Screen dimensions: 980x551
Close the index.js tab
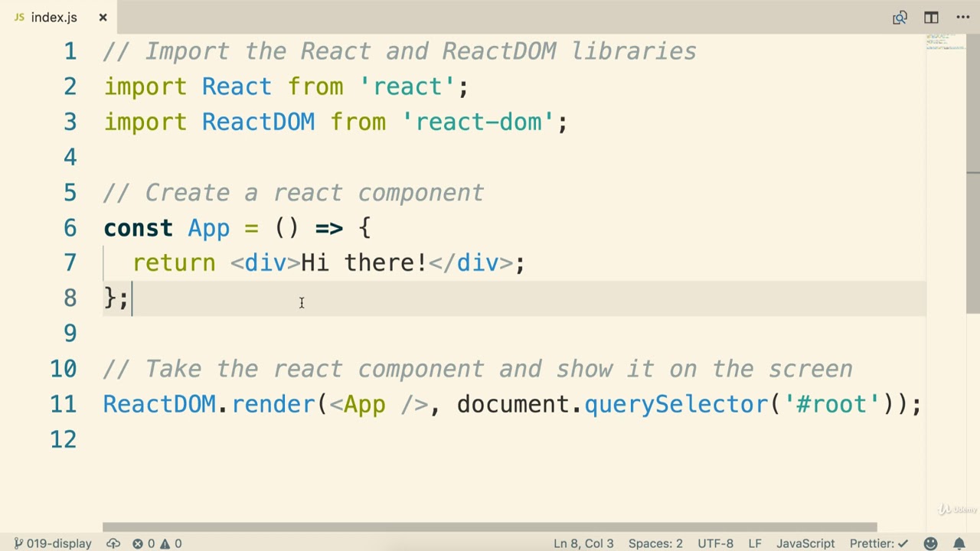pyautogui.click(x=103, y=17)
